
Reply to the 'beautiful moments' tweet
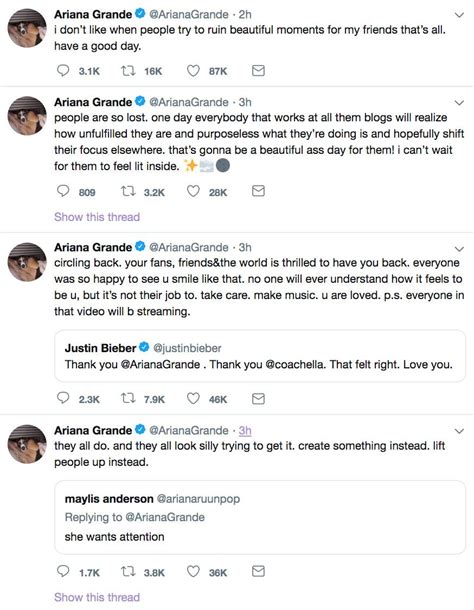pyautogui.click(x=63, y=71)
